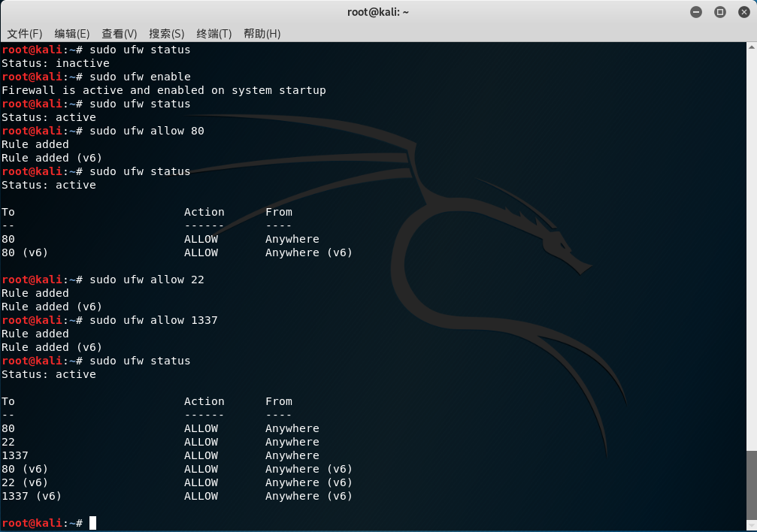Viewport: 757px width, 532px height.
Task: Open the 终端(T) menu
Action: [x=213, y=33]
